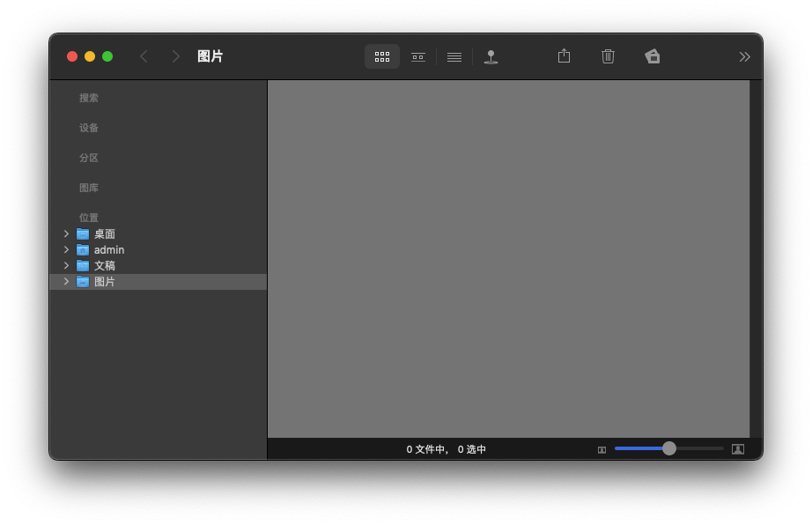812x525 pixels.
Task: Click the admin label in sidebar
Action: pyautogui.click(x=109, y=250)
